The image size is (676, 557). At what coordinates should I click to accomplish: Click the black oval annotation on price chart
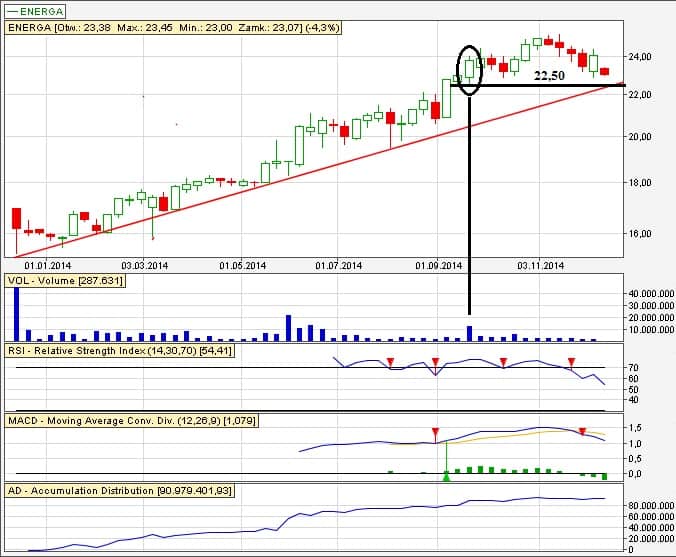pyautogui.click(x=469, y=70)
